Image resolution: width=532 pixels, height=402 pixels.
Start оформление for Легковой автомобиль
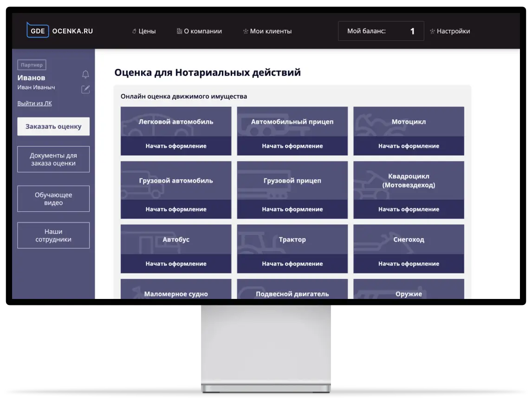click(x=176, y=146)
